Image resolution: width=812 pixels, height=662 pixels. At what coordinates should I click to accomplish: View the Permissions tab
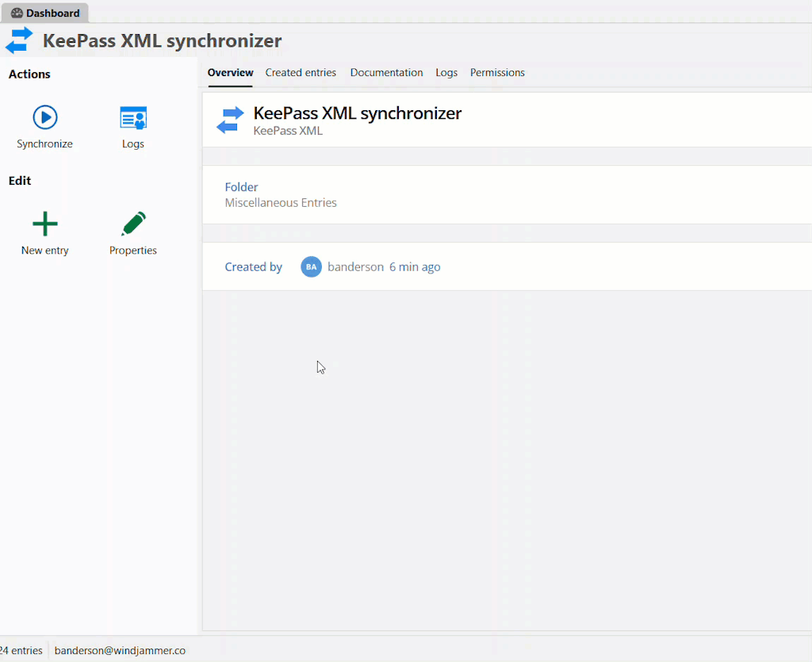click(497, 73)
